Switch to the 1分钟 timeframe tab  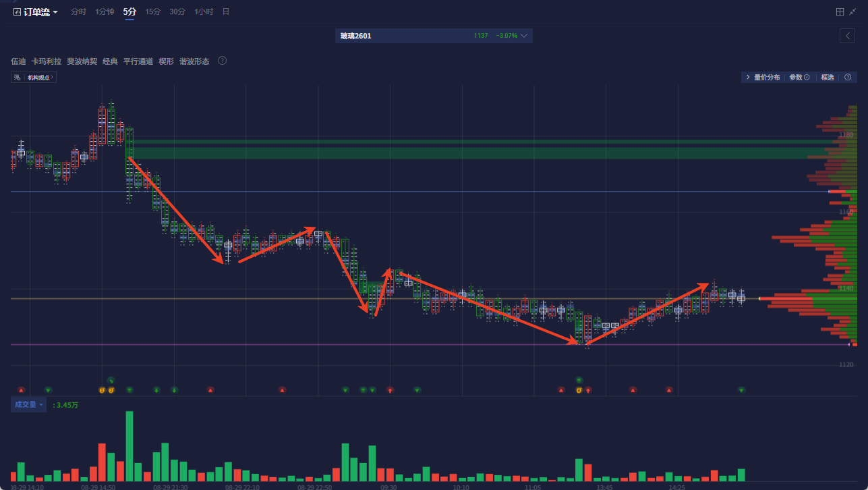[x=105, y=12]
